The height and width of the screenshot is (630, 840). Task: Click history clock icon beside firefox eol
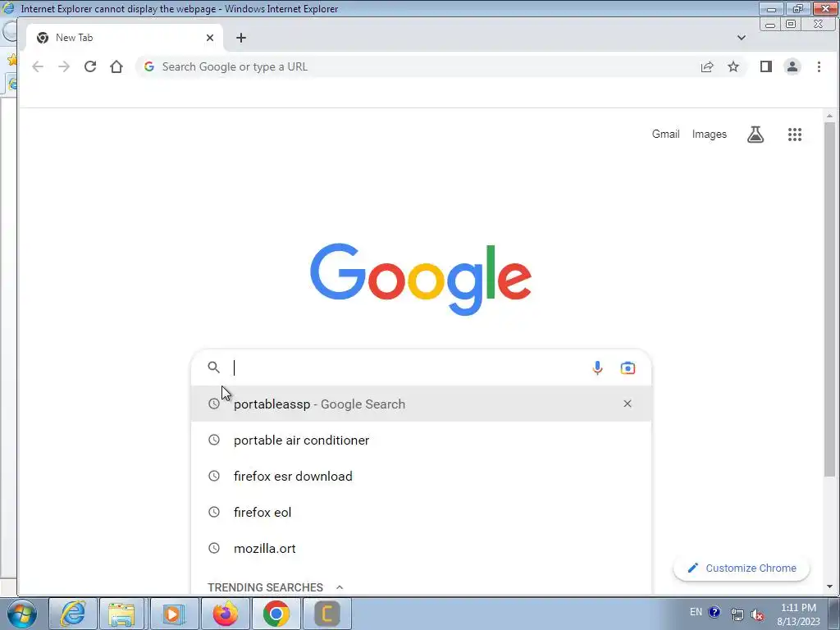click(x=214, y=512)
